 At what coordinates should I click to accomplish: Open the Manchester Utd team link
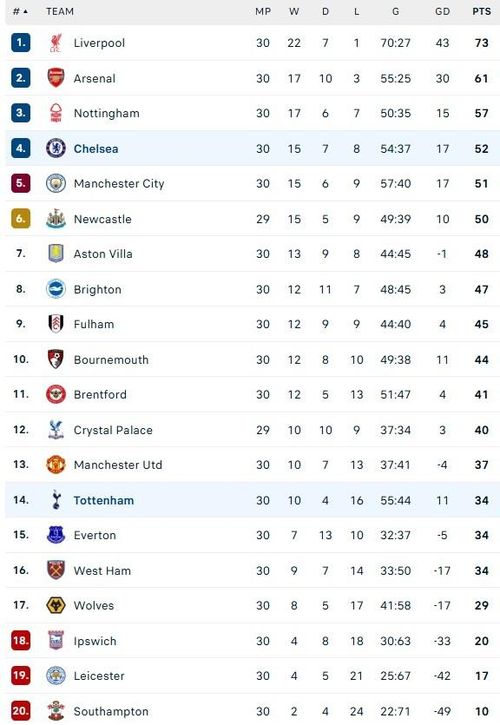click(118, 465)
